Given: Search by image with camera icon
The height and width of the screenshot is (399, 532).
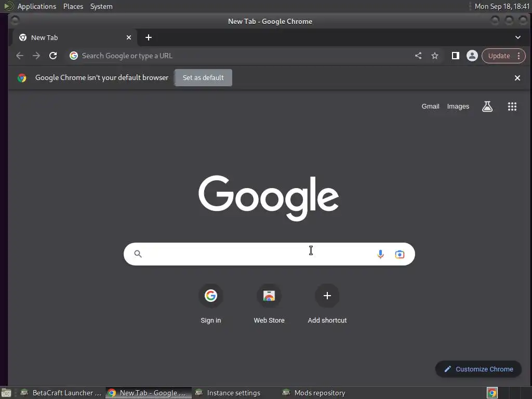Looking at the screenshot, I should coord(400,254).
